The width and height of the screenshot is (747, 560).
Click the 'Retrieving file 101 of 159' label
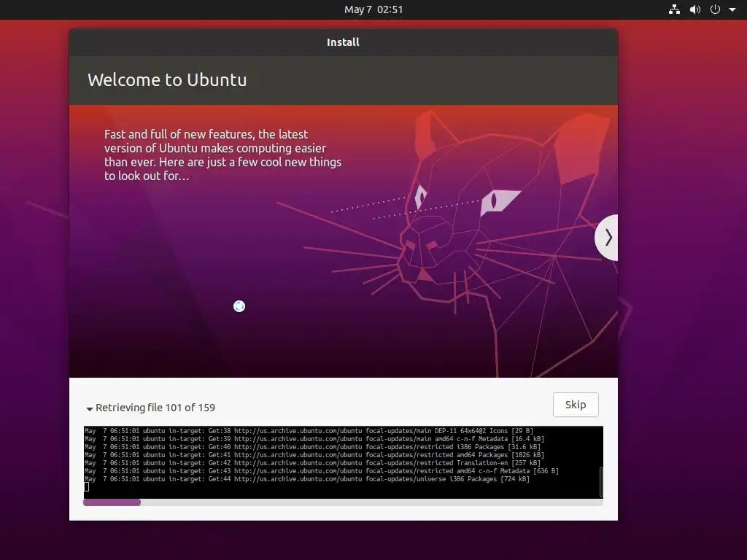click(x=155, y=408)
